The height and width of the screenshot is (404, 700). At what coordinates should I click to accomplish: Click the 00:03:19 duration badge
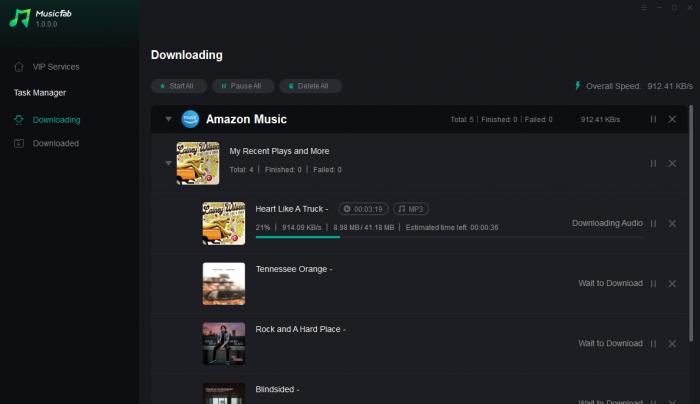(x=363, y=209)
